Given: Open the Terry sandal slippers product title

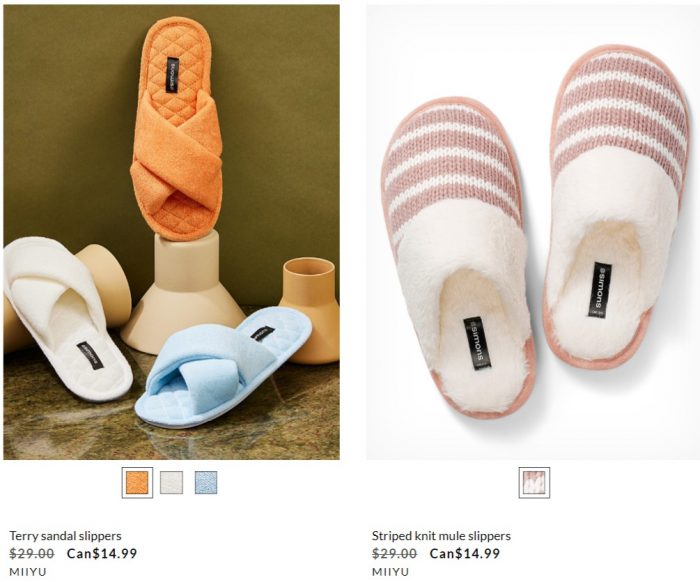Looking at the screenshot, I should point(65,536).
